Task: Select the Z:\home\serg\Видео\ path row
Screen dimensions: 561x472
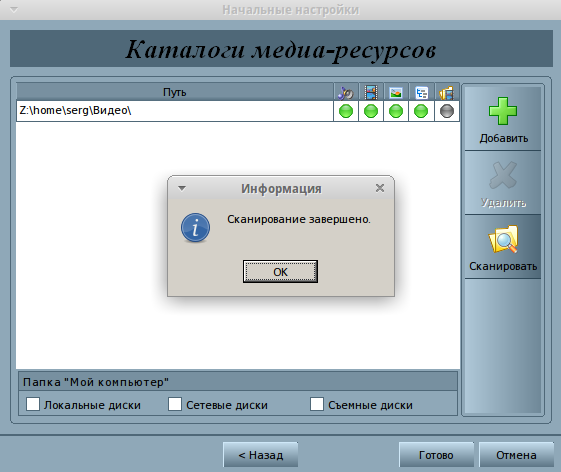Action: tap(175, 111)
